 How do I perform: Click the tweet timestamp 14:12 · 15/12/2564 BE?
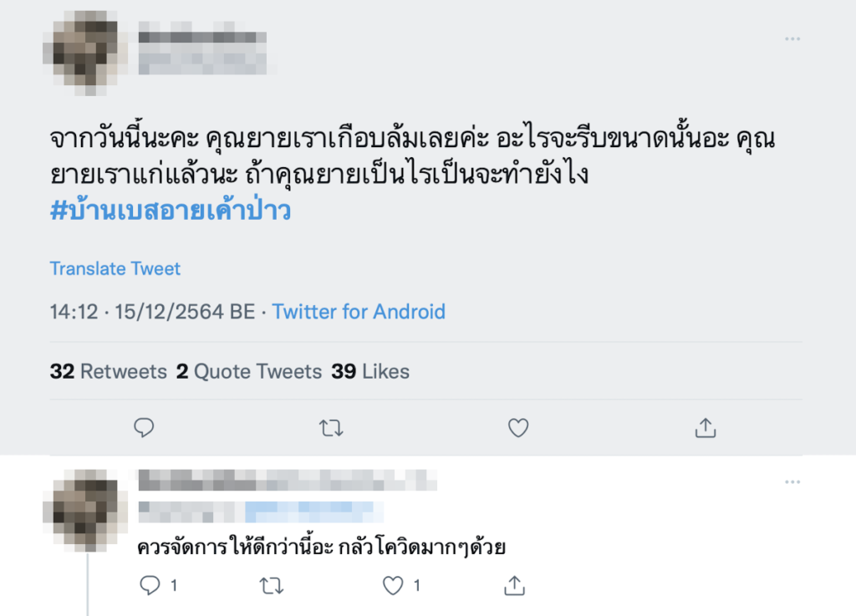click(152, 312)
